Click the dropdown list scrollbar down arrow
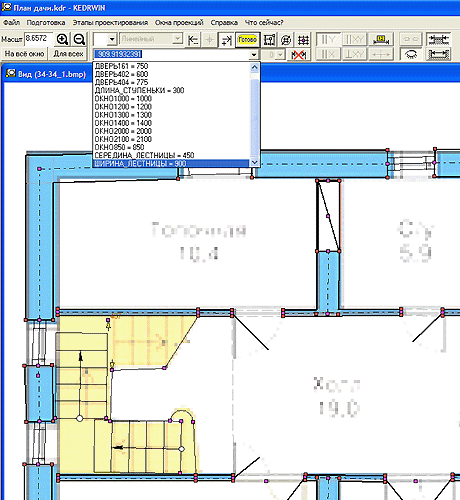 point(254,162)
